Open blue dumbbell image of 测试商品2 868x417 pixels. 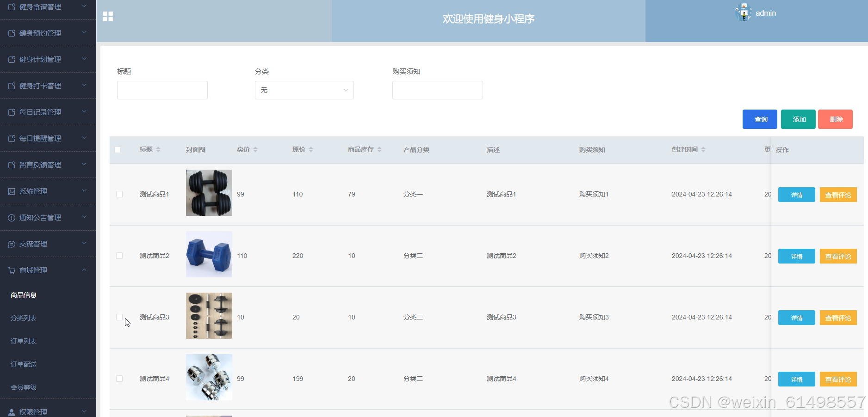coord(209,254)
